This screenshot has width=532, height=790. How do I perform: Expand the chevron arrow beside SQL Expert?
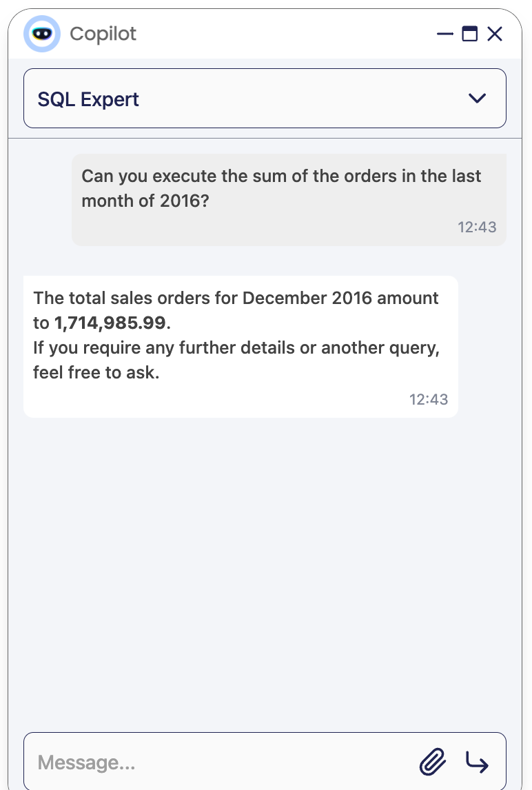(x=477, y=98)
